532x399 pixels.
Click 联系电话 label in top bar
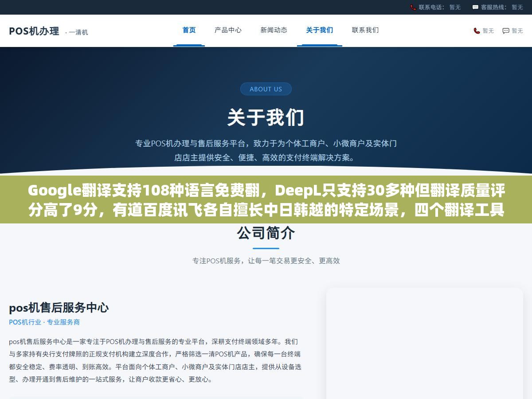(x=432, y=7)
